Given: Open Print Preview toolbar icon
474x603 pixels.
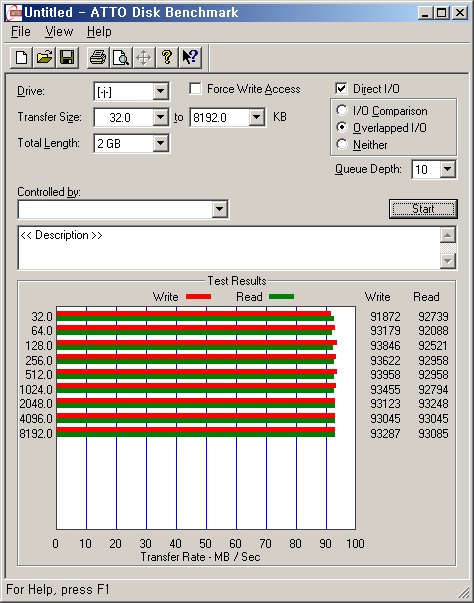Looking at the screenshot, I should 121,58.
